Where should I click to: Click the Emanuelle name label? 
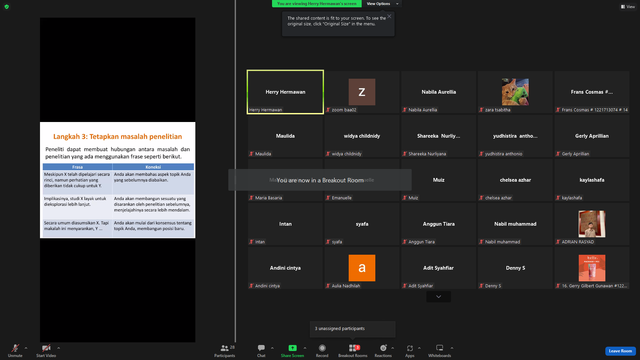coord(342,198)
